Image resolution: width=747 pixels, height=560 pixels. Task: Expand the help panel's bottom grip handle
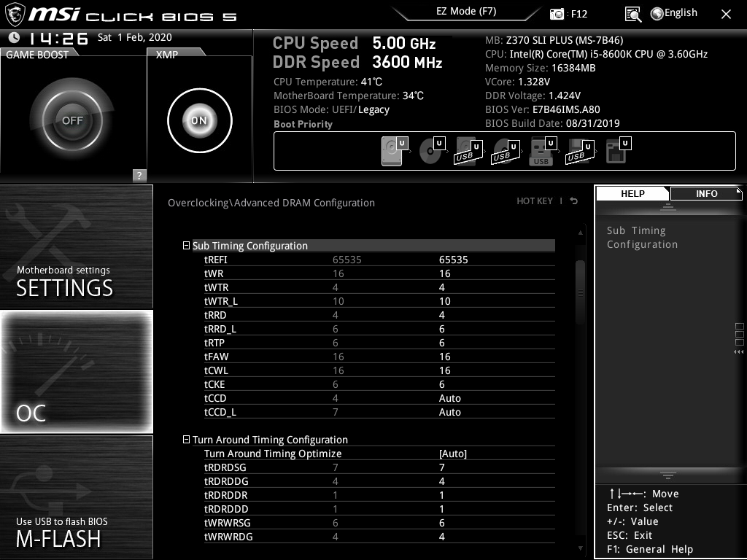668,475
